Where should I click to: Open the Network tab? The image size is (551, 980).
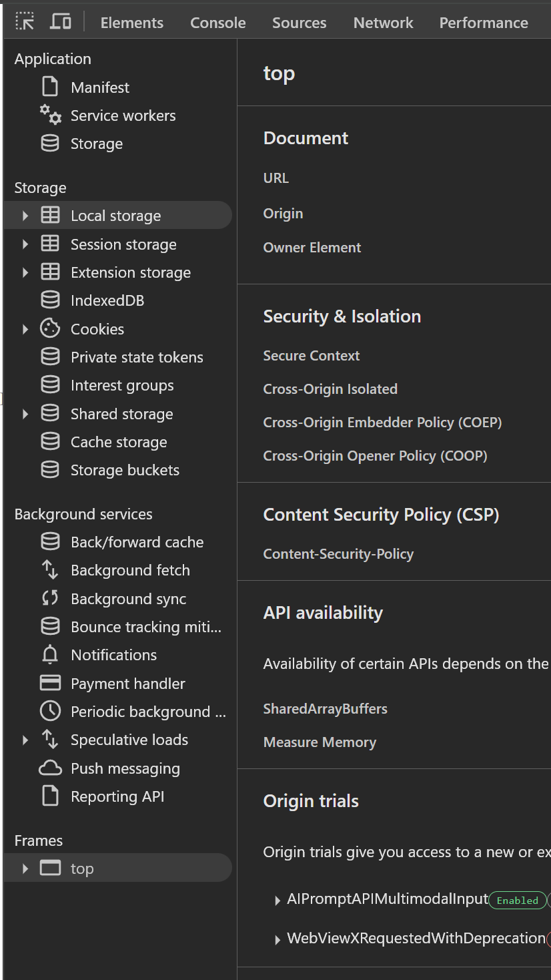[x=383, y=23]
